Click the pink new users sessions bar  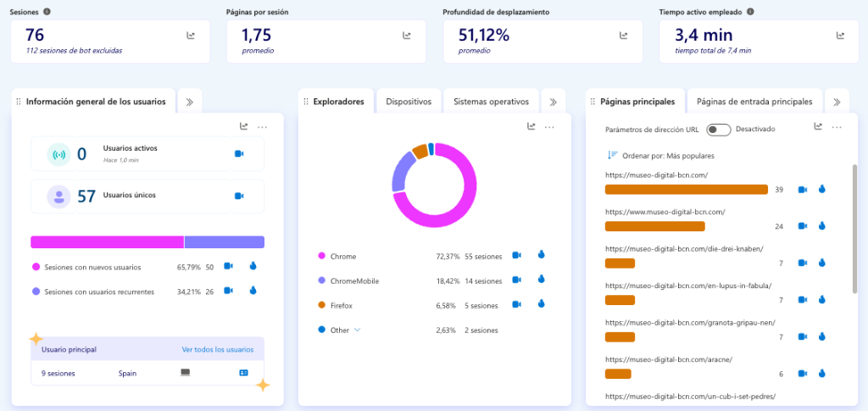107,242
